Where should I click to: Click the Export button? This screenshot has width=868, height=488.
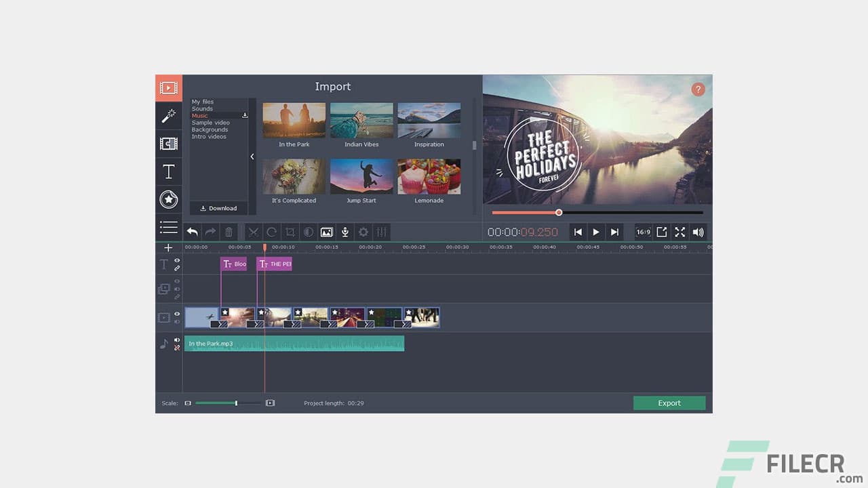669,403
